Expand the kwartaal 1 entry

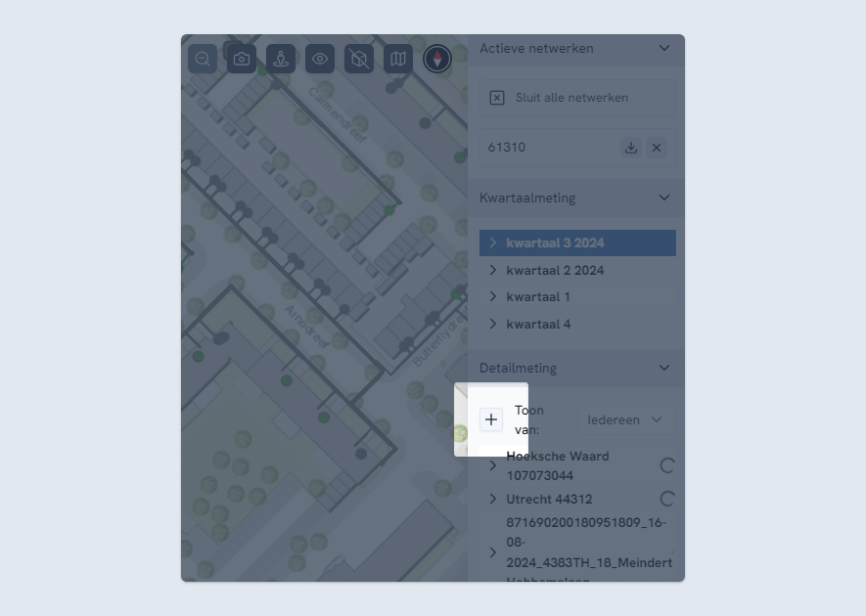[x=493, y=296]
